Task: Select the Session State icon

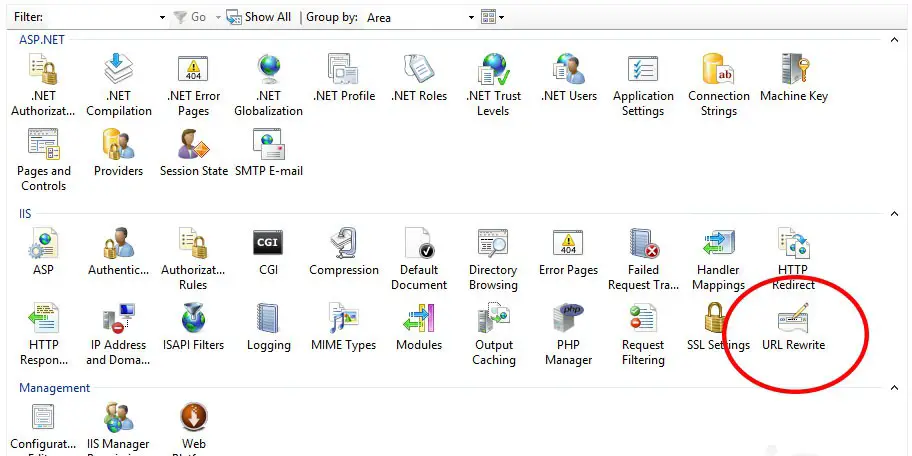Action: (x=193, y=153)
